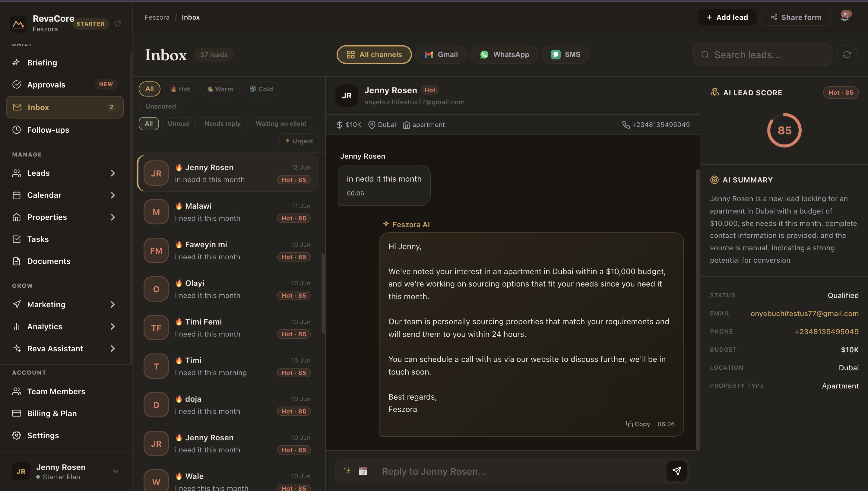Image resolution: width=868 pixels, height=491 pixels.
Task: Click the lead list scrollbar
Action: (x=323, y=293)
